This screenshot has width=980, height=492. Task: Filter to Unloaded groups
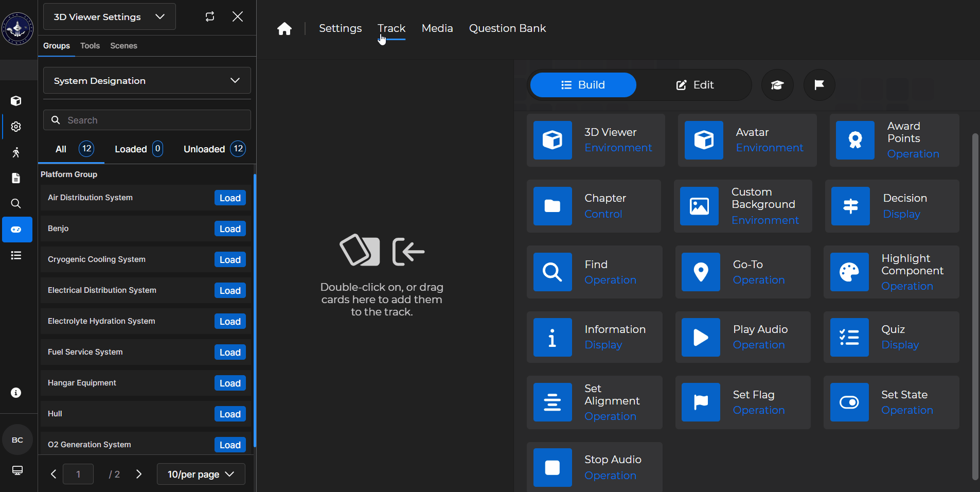tap(215, 149)
